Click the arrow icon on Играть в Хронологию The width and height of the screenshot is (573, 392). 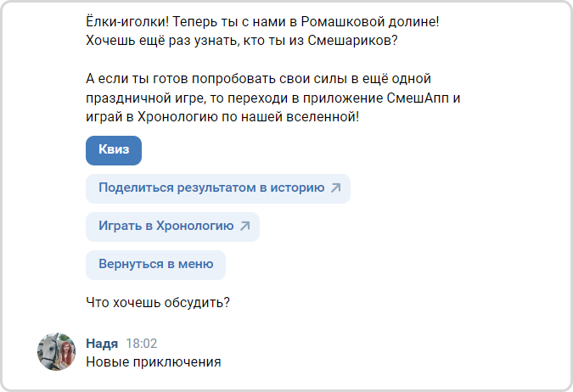coord(244,227)
